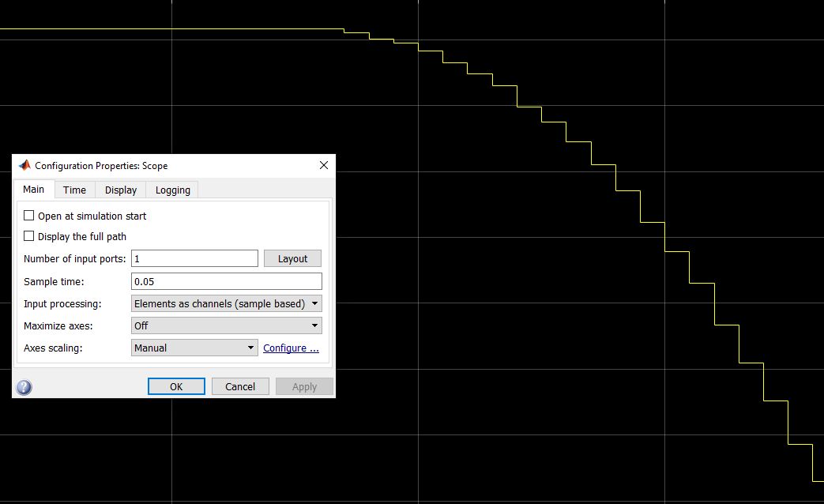Screen dimensions: 824x504
Task: Click the Configure ... link
Action: 291,348
